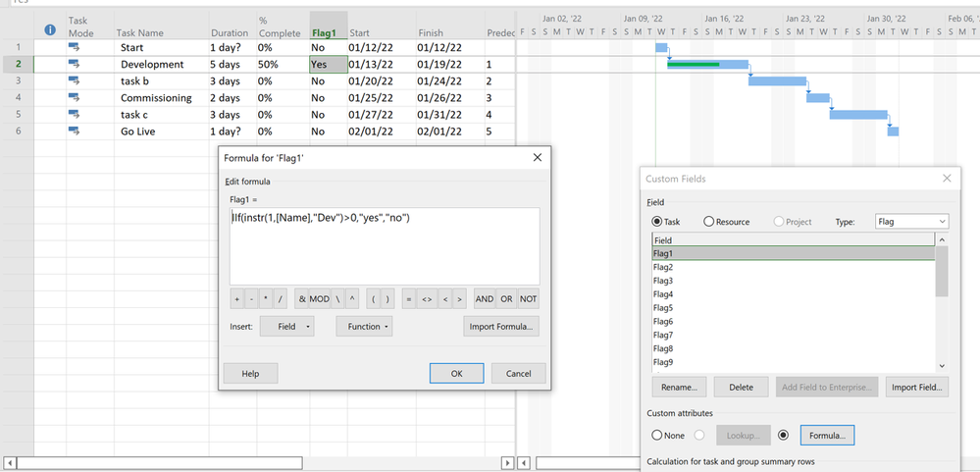Viewport: 980px width, 472px height.
Task: Click the field list scroll down arrow
Action: click(942, 366)
